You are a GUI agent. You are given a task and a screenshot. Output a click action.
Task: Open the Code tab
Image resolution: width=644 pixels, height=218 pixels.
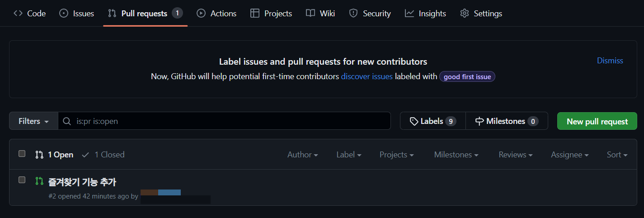[30, 14]
